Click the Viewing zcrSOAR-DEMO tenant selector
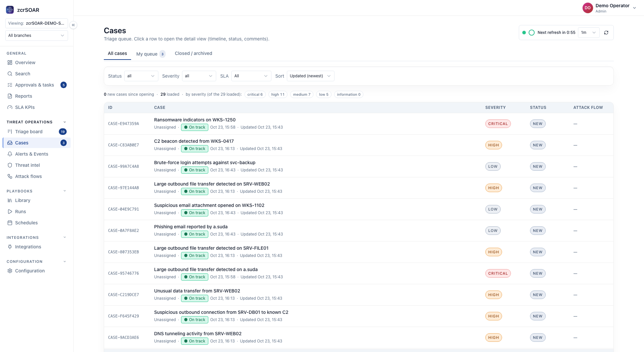 [36, 23]
